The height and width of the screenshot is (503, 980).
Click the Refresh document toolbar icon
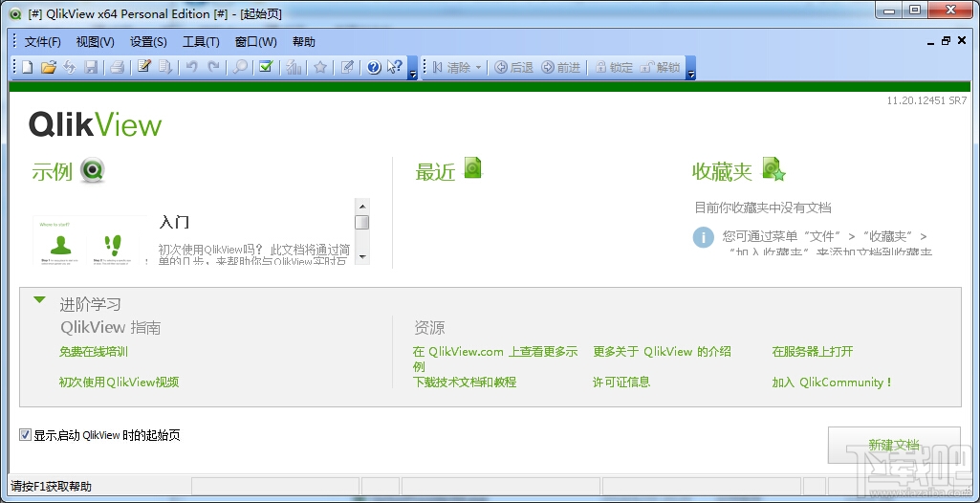point(70,68)
